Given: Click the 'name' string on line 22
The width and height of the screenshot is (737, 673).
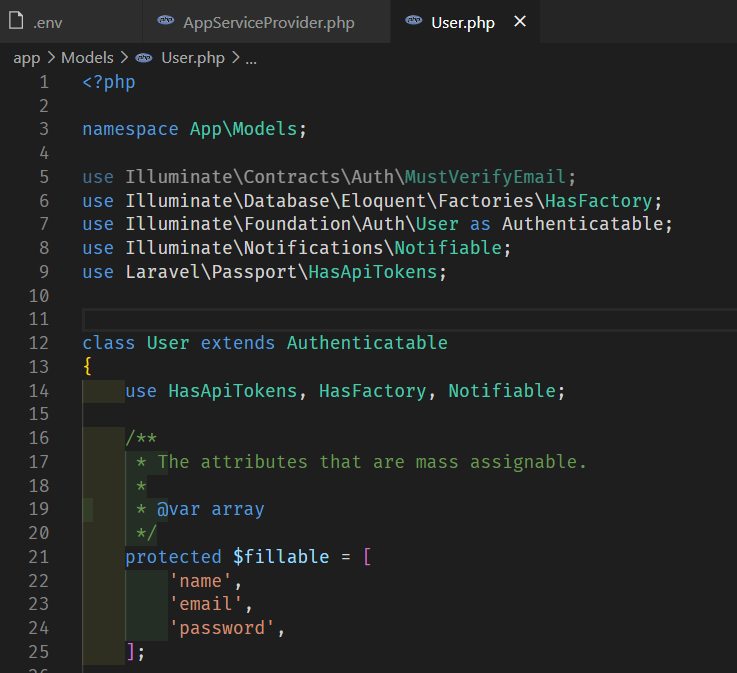Looking at the screenshot, I should click(200, 581).
